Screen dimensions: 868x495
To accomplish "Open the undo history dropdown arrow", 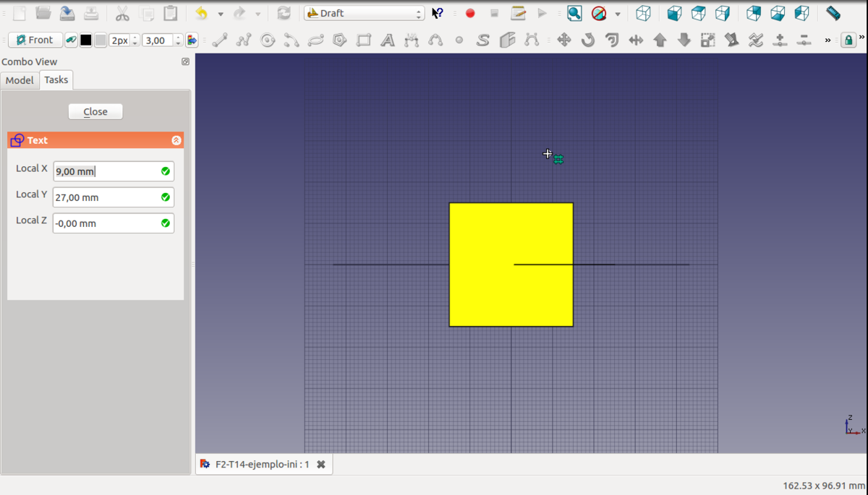I will click(221, 14).
